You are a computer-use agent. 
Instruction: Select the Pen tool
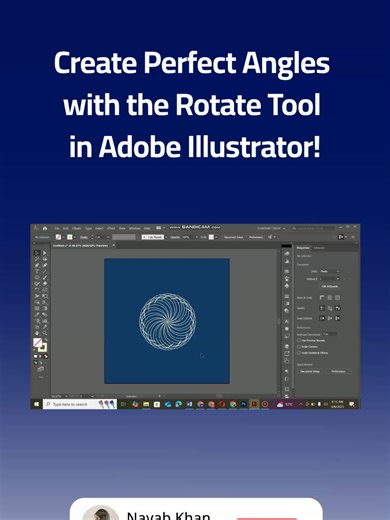click(37, 265)
